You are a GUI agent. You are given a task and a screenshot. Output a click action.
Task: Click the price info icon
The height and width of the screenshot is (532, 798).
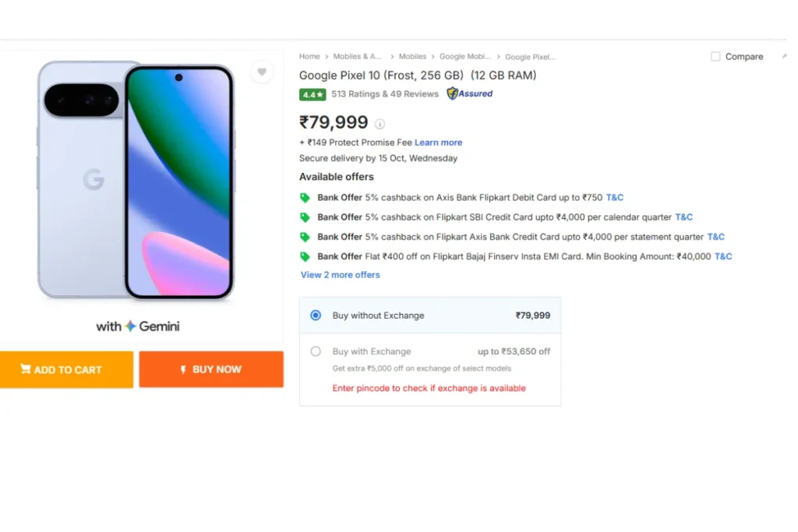(380, 124)
